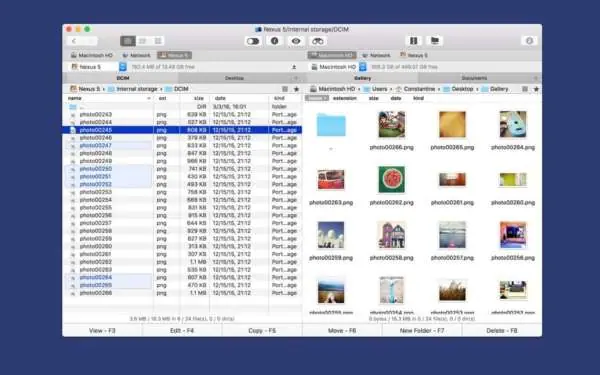The width and height of the screenshot is (600, 375).
Task: Add a new tab in the right pane
Action: pos(536,78)
